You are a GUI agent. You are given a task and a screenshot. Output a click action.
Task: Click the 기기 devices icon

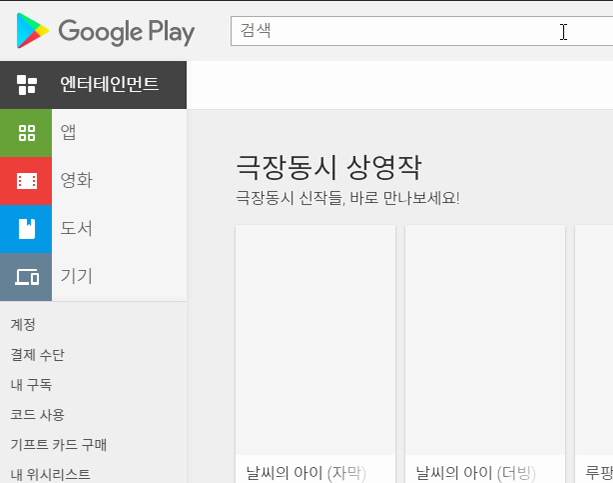pos(26,277)
